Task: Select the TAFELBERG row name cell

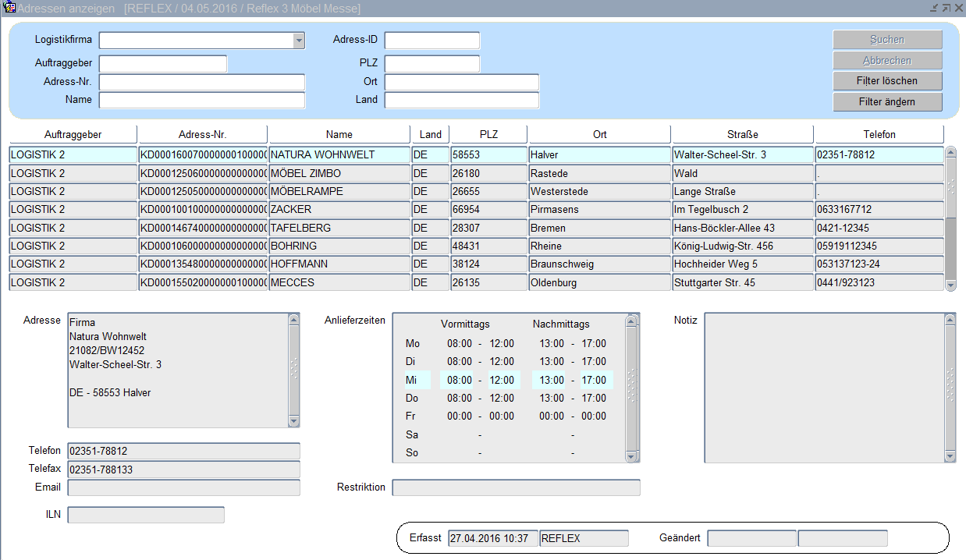Action: point(339,228)
